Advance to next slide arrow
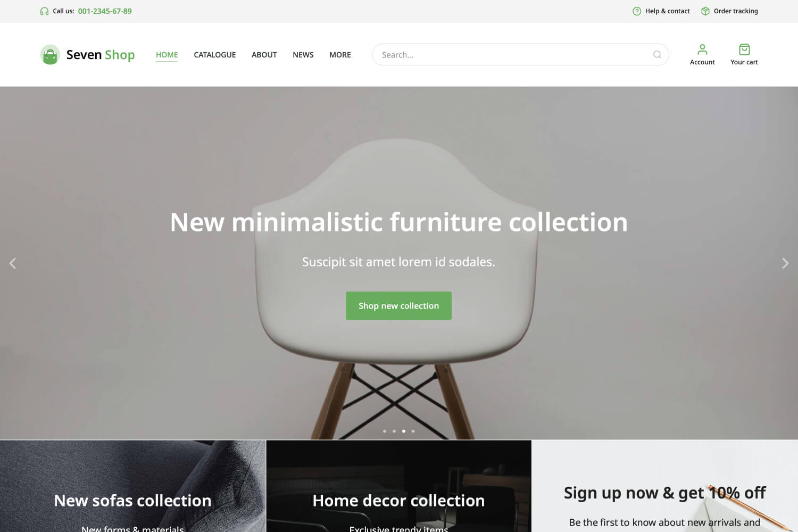This screenshot has width=798, height=532. (x=785, y=263)
